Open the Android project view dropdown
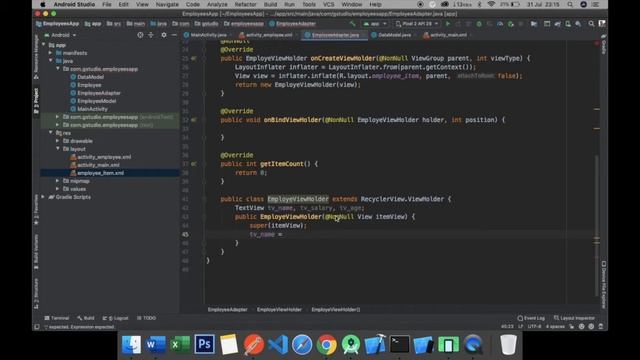 [x=60, y=35]
